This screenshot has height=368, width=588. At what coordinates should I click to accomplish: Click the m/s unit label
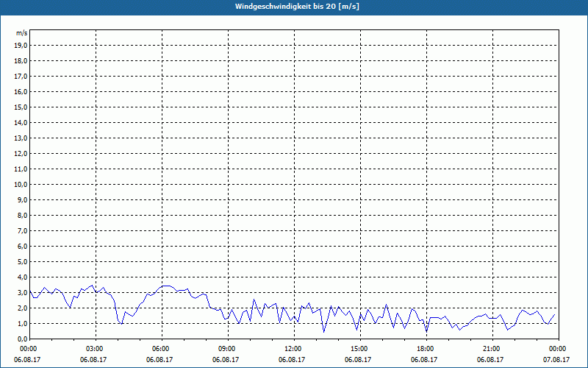(21, 33)
